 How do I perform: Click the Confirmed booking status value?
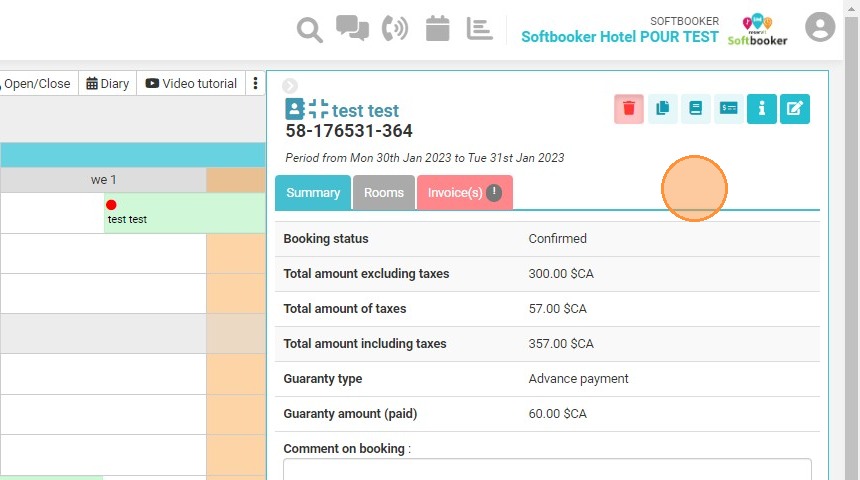coord(557,239)
